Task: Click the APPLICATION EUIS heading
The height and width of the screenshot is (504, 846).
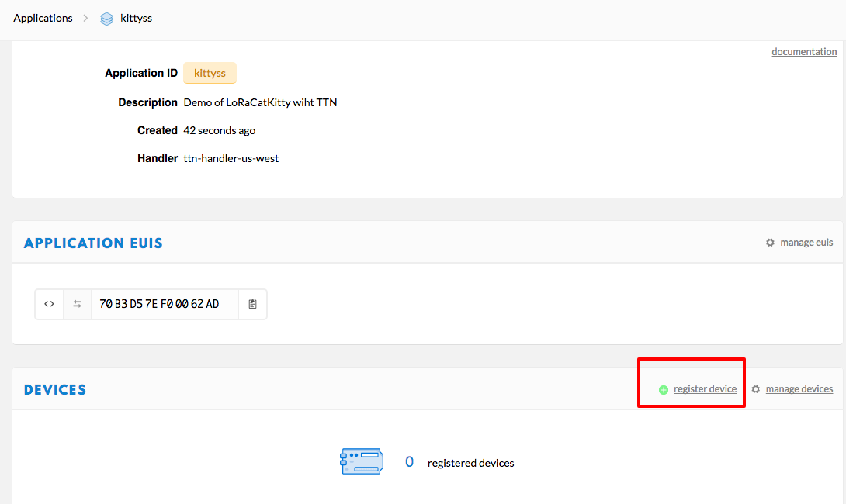Action: click(x=93, y=243)
